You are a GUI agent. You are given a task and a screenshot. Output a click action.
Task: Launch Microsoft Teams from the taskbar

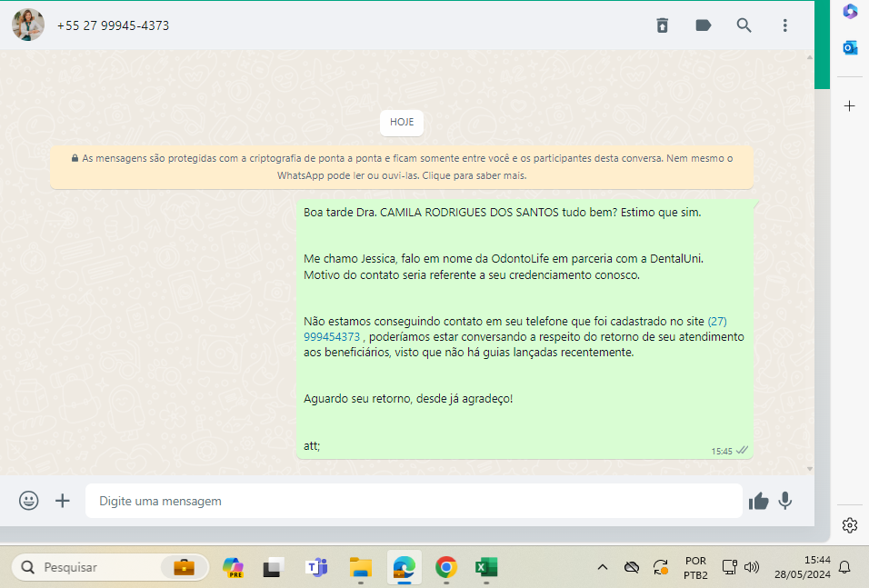(x=316, y=567)
